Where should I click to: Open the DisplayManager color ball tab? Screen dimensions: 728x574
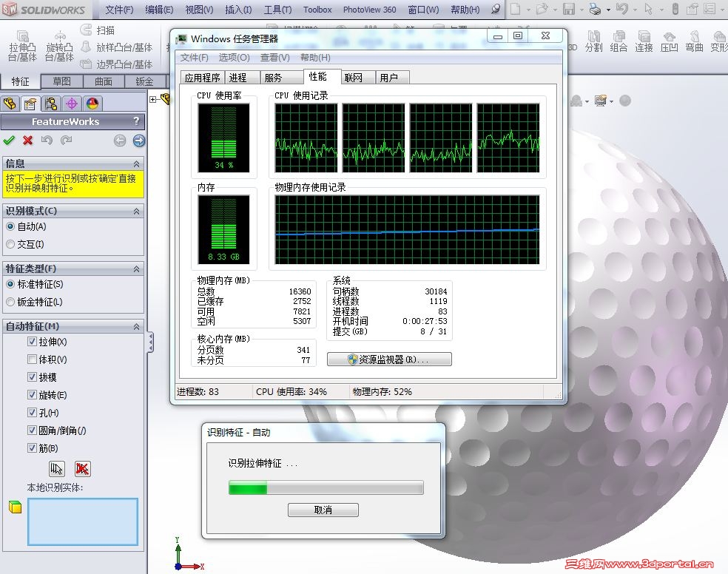click(x=92, y=104)
